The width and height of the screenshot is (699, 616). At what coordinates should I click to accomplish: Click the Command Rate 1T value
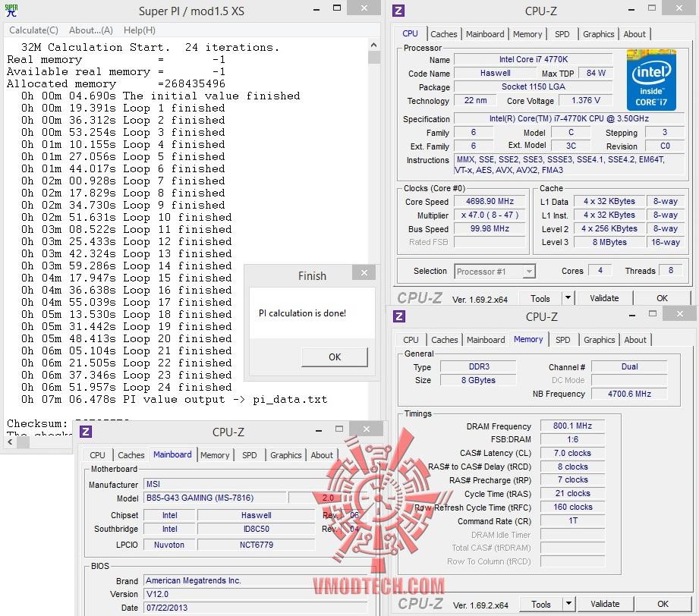pos(572,520)
